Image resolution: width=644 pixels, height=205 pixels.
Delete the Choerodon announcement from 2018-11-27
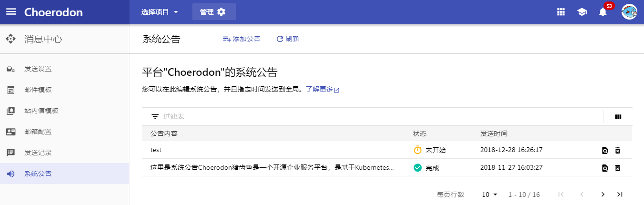click(x=617, y=168)
